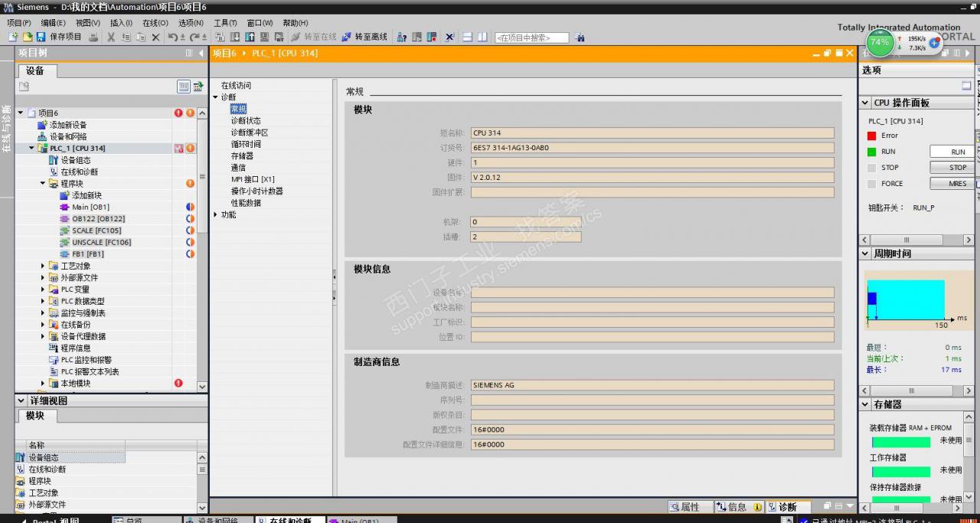This screenshot has width=980, height=523.
Task: Collapse the 诊断 section in navigation
Action: [x=216, y=97]
